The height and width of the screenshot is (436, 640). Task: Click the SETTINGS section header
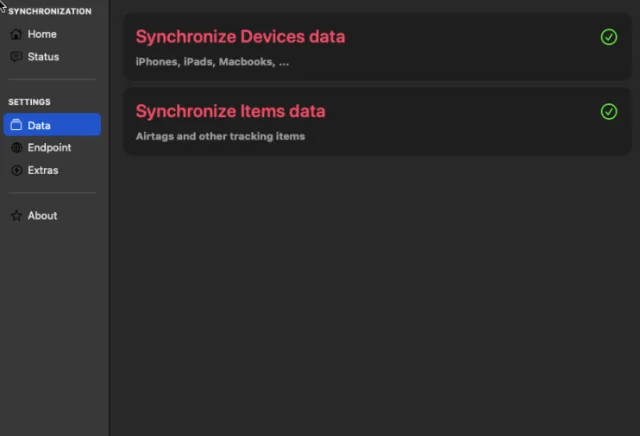tap(29, 102)
